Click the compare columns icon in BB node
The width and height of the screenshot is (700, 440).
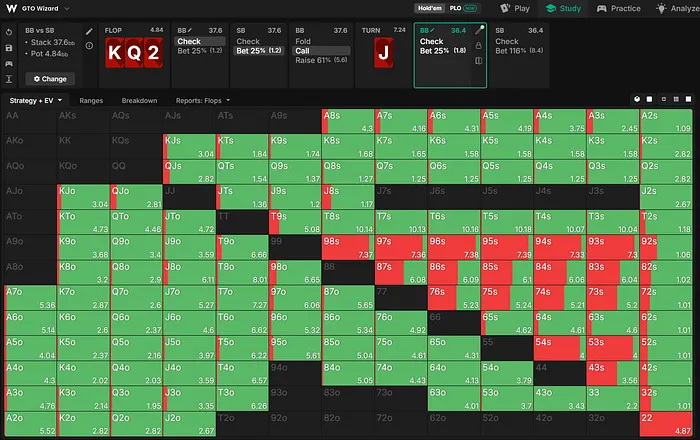coord(479,61)
